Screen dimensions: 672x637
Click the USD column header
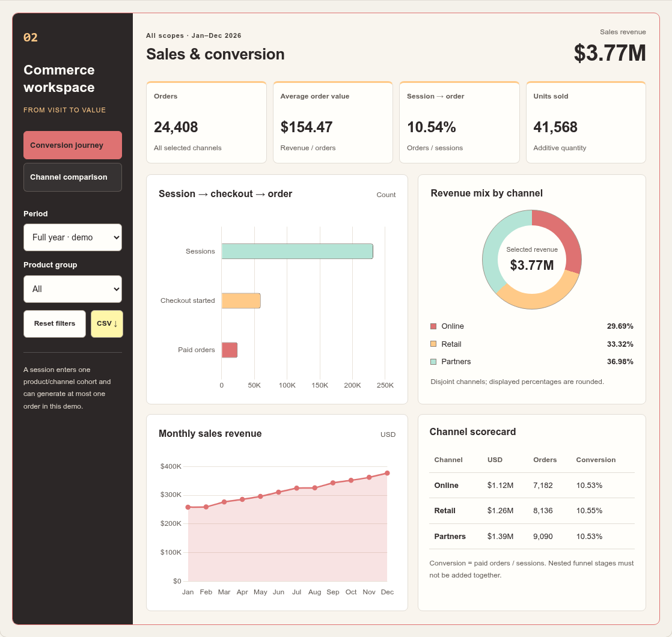tap(495, 460)
